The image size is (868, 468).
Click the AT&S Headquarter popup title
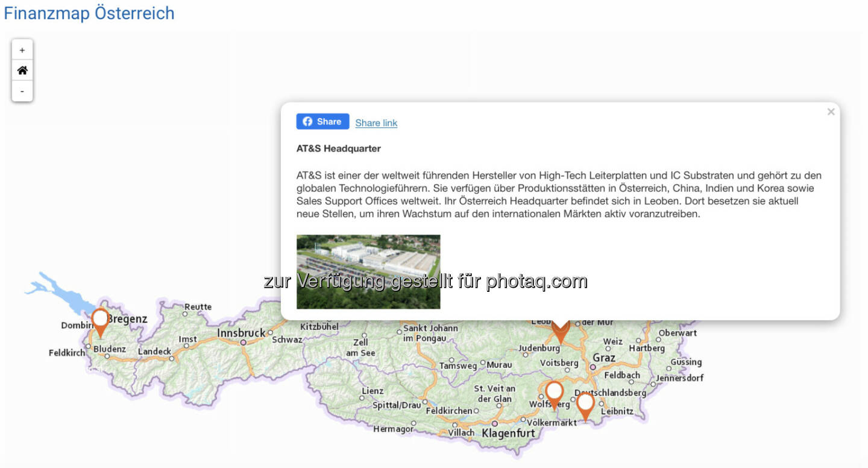coord(338,148)
